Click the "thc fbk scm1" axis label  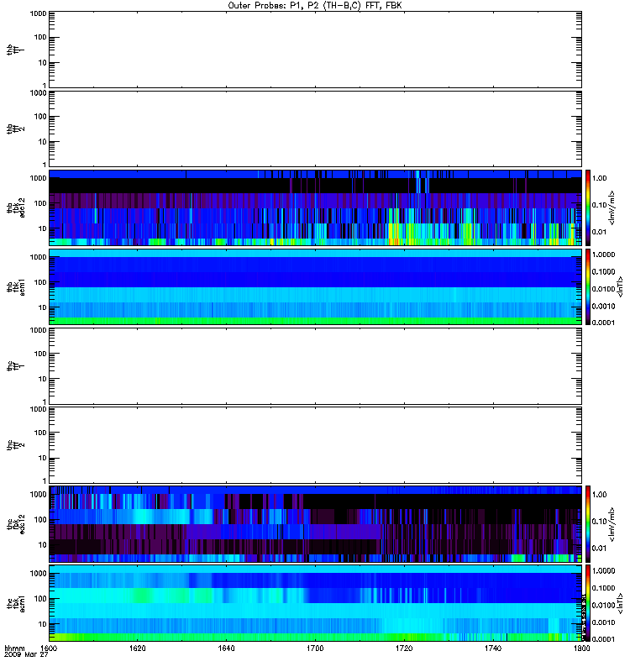[15, 603]
